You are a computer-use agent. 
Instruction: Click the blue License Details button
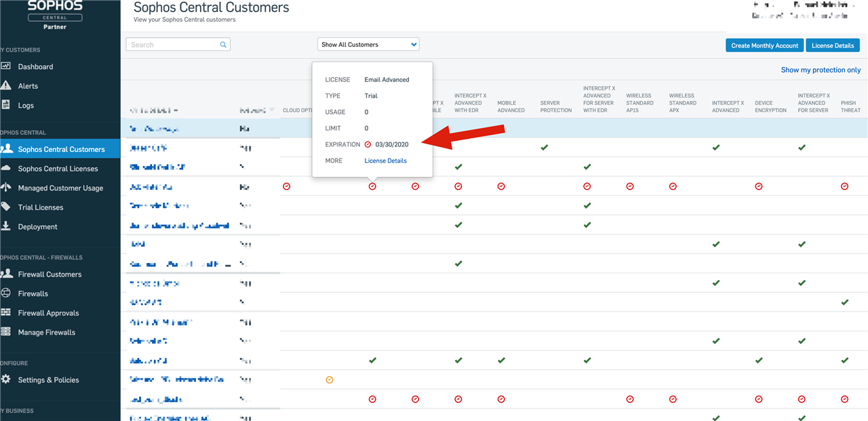[833, 45]
